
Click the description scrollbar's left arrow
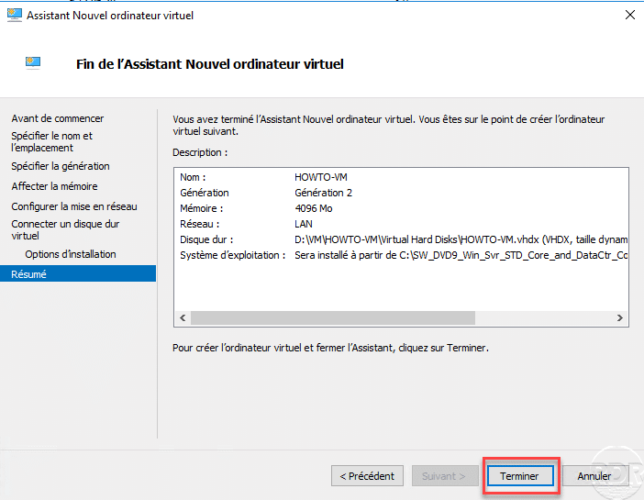click(x=183, y=318)
